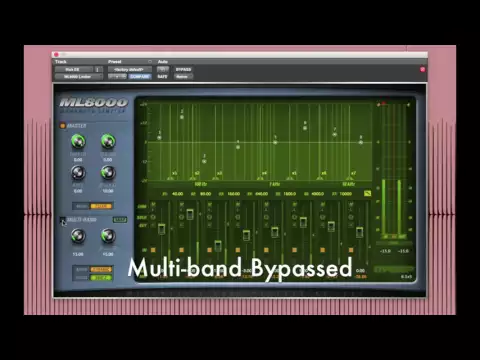Select graph node 6 in the EQ display
The width and height of the screenshot is (480, 360).
(305, 128)
